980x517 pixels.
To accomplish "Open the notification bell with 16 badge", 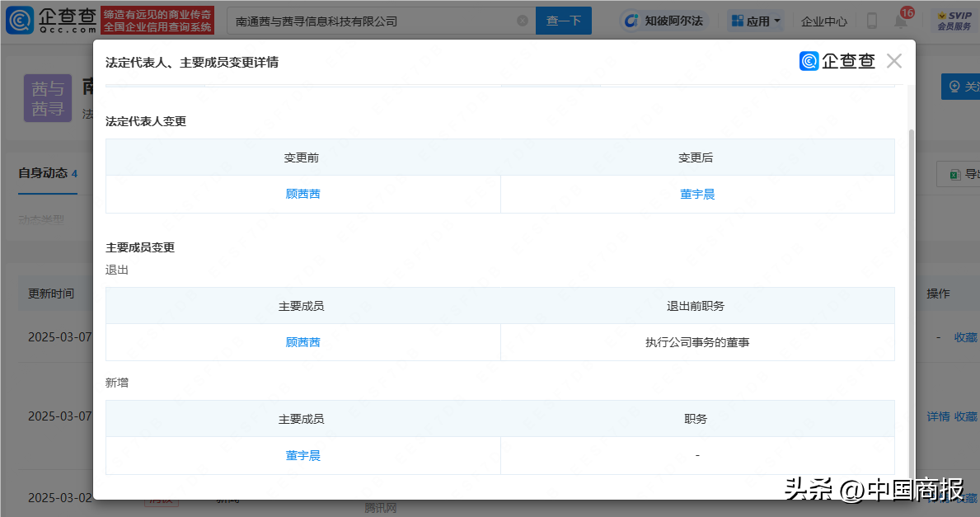I will (901, 21).
